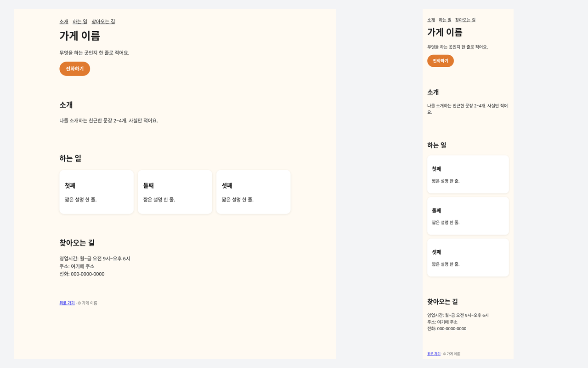Click 전화: 000-0000-0000 line in wide preview
588x368 pixels.
point(82,274)
